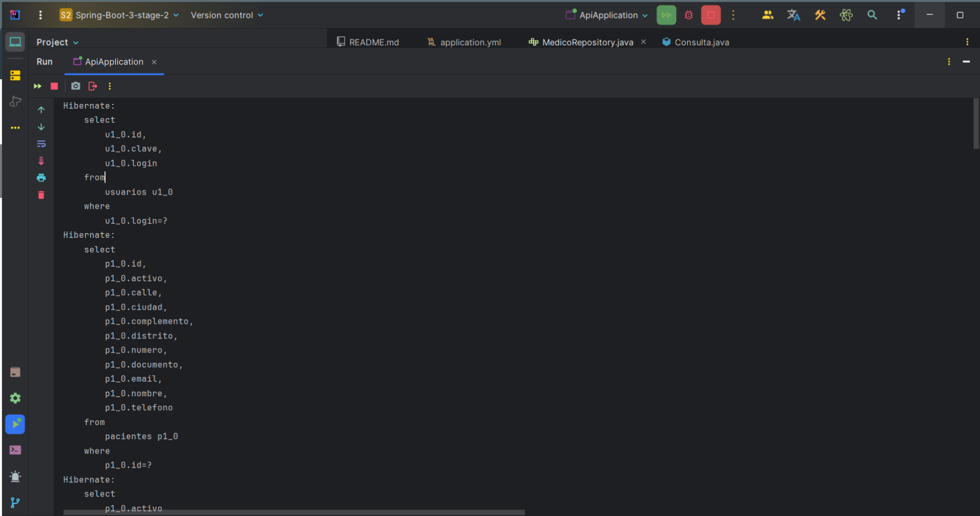Click the console horizontal scrollbar
980x516 pixels.
click(294, 512)
